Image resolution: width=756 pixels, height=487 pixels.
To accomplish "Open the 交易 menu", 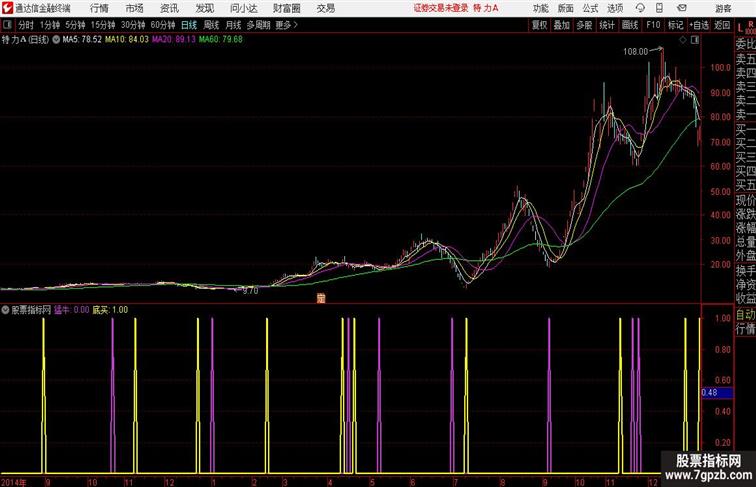I will coord(325,8).
